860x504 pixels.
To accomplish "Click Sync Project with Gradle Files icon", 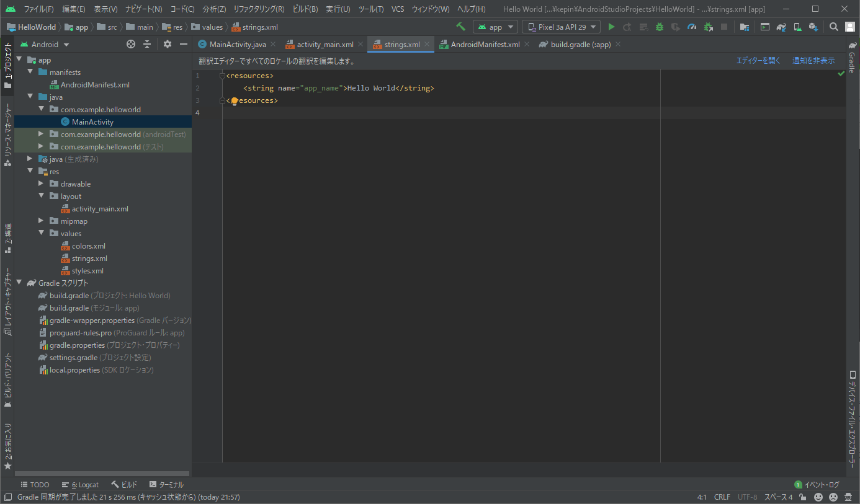I will point(781,27).
